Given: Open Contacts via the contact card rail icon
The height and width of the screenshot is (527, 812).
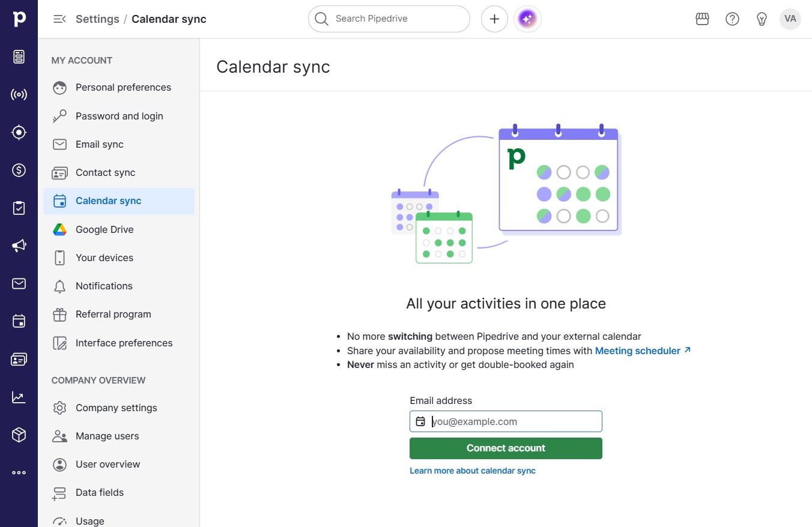Looking at the screenshot, I should tap(19, 359).
